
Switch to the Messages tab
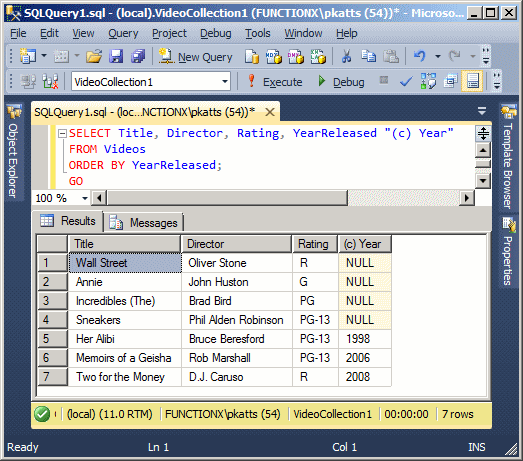coord(144,222)
